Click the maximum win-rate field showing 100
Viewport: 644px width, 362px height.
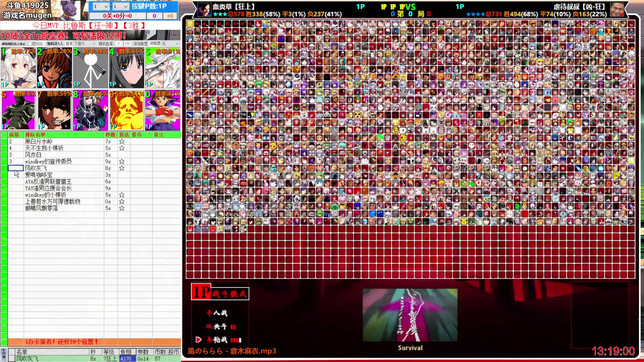127,44
